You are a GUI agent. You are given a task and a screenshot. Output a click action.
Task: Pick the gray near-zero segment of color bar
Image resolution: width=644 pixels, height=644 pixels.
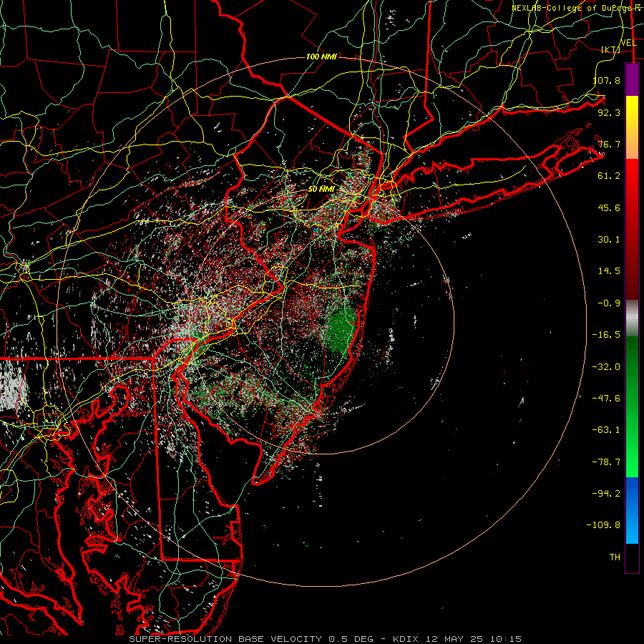pos(632,318)
